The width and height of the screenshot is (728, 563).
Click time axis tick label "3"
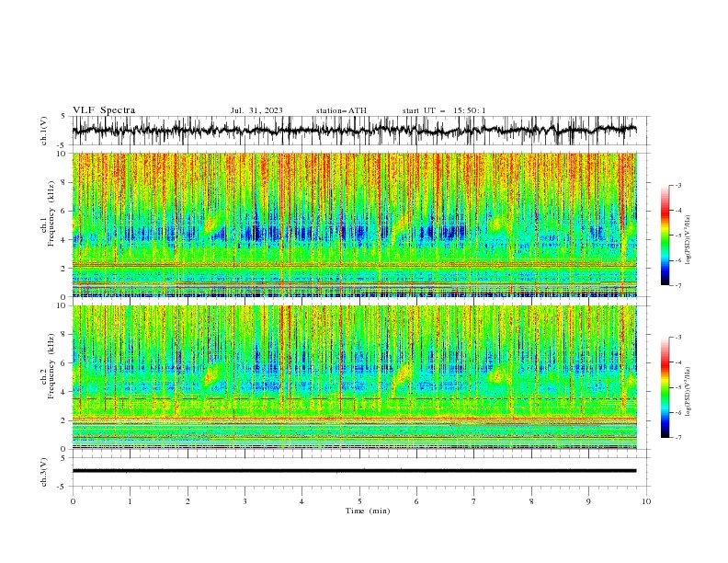[245, 501]
